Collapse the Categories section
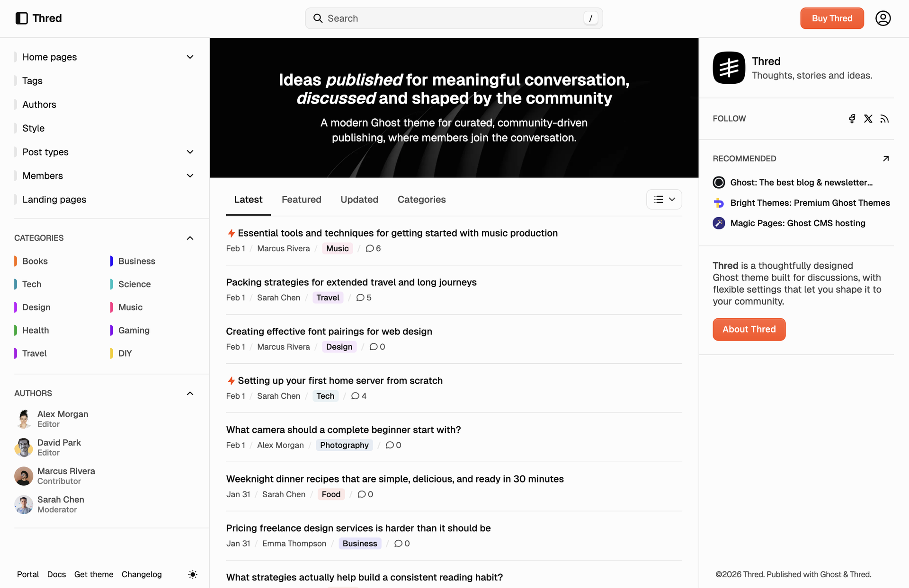The image size is (909, 588). point(190,238)
